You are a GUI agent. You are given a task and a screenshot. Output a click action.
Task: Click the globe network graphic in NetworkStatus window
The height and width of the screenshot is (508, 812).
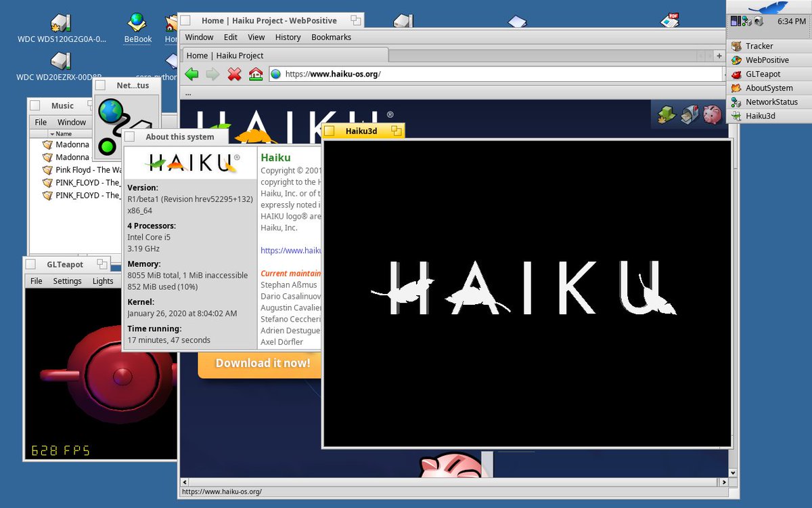110,110
